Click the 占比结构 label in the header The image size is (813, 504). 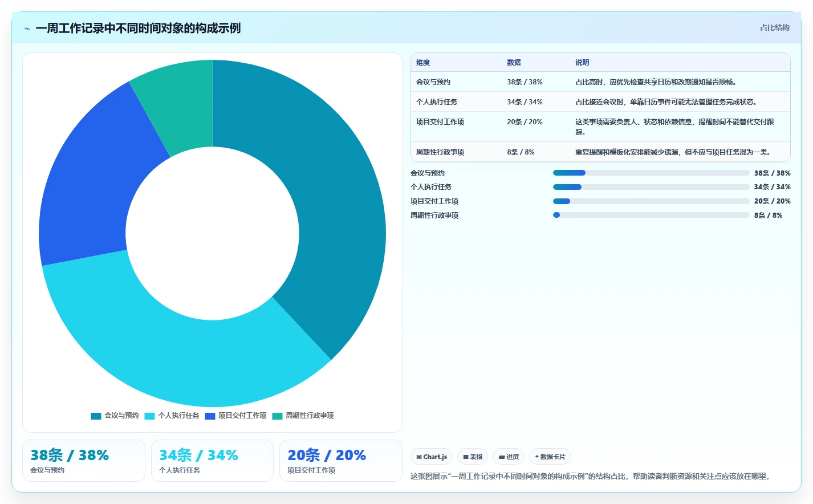pyautogui.click(x=774, y=27)
